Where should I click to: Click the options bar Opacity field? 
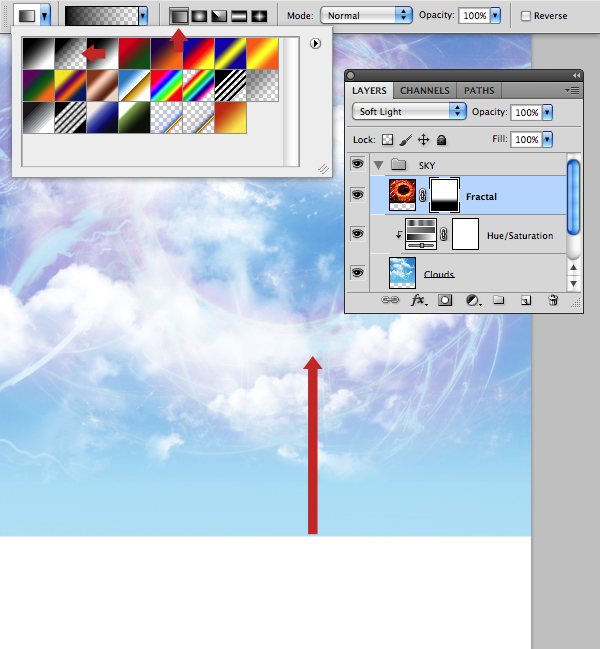[x=474, y=16]
